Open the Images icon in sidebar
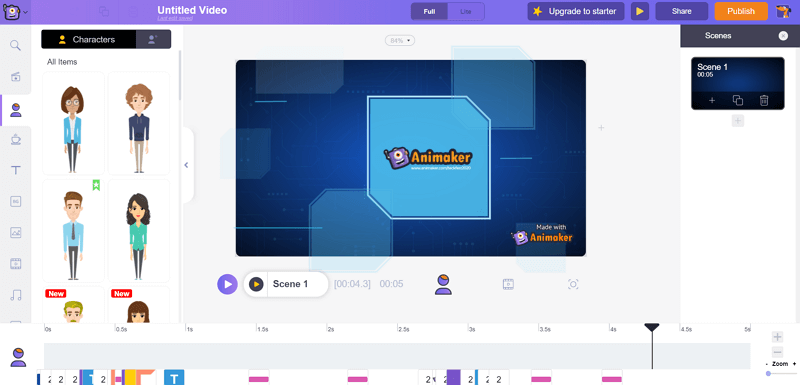 pyautogui.click(x=15, y=233)
